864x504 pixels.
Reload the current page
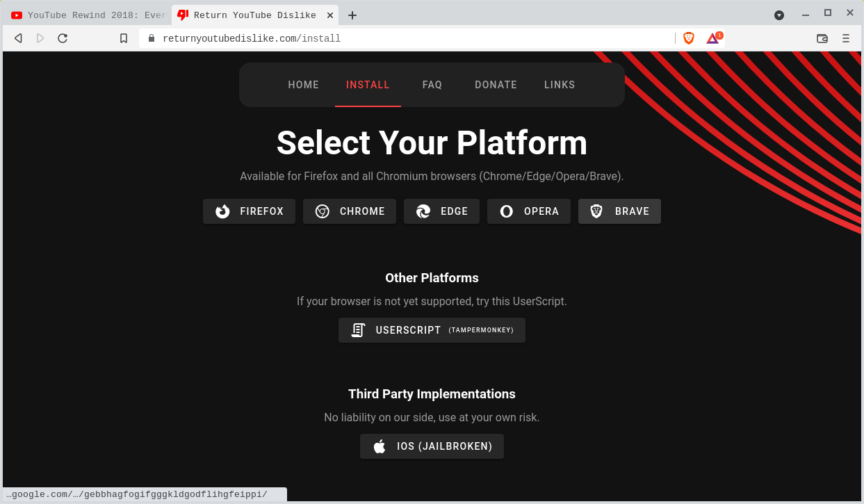(63, 38)
